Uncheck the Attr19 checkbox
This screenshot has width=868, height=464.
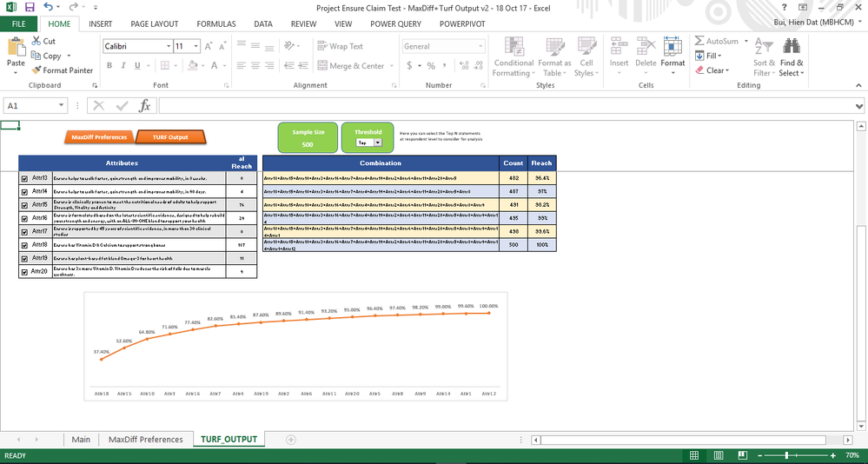point(24,259)
